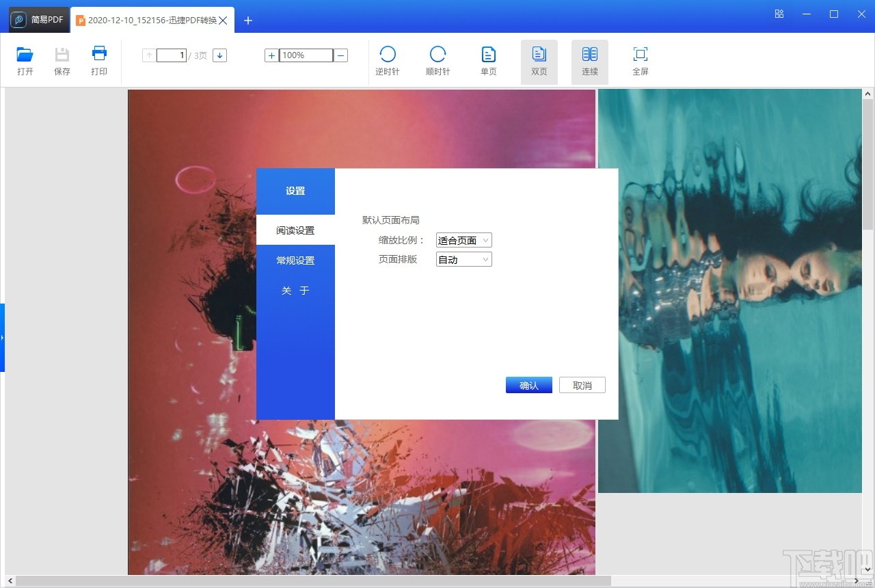Save the document using the 保存 icon
This screenshot has width=875, height=588.
(62, 60)
